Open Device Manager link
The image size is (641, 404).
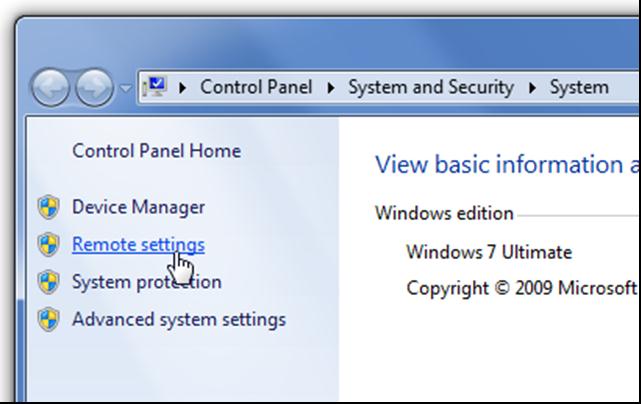(138, 207)
